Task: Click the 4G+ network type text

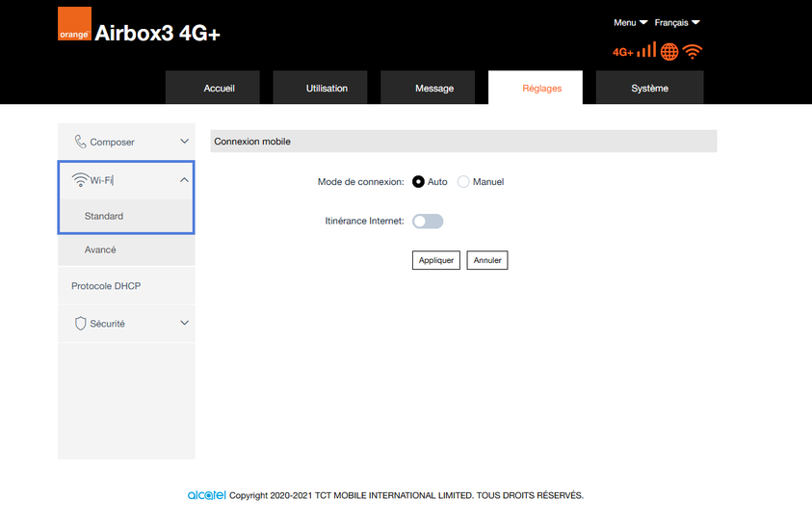Action: tap(623, 52)
